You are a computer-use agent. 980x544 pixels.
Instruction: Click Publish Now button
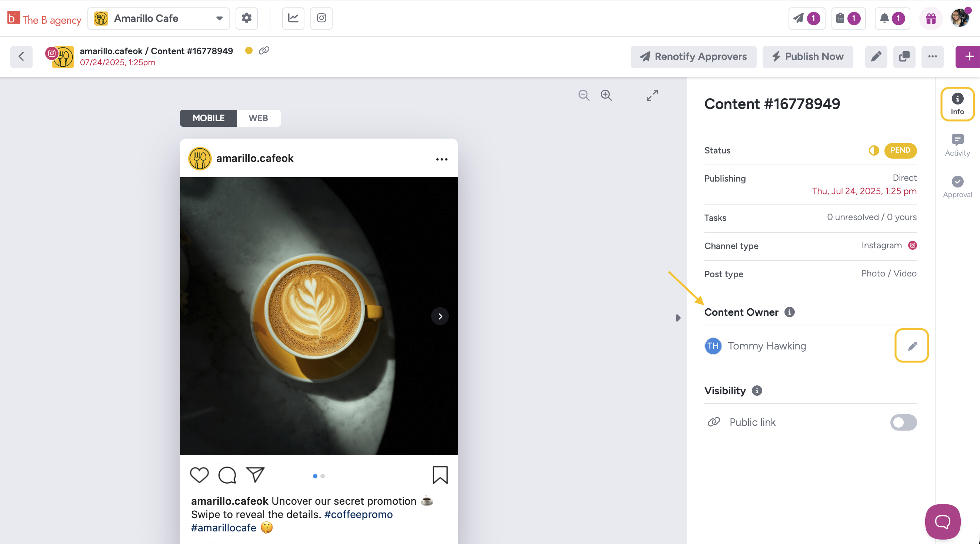[807, 57]
